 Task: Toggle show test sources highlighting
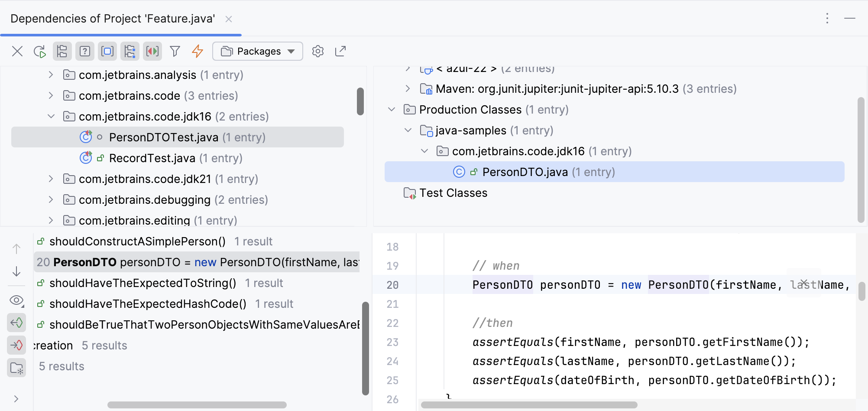(x=152, y=51)
